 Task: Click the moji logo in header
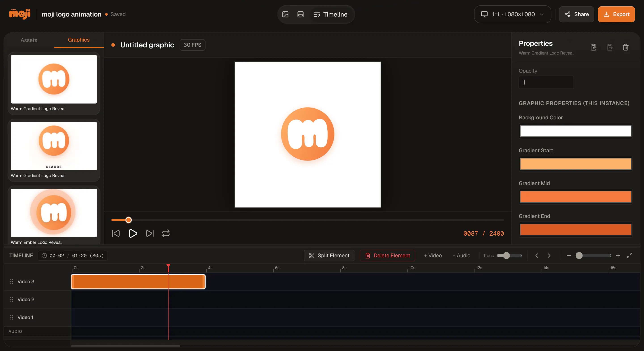click(x=20, y=14)
